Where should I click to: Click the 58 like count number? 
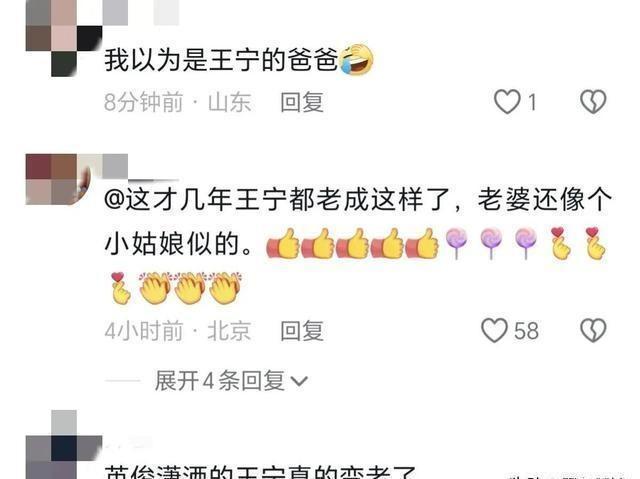coord(526,331)
